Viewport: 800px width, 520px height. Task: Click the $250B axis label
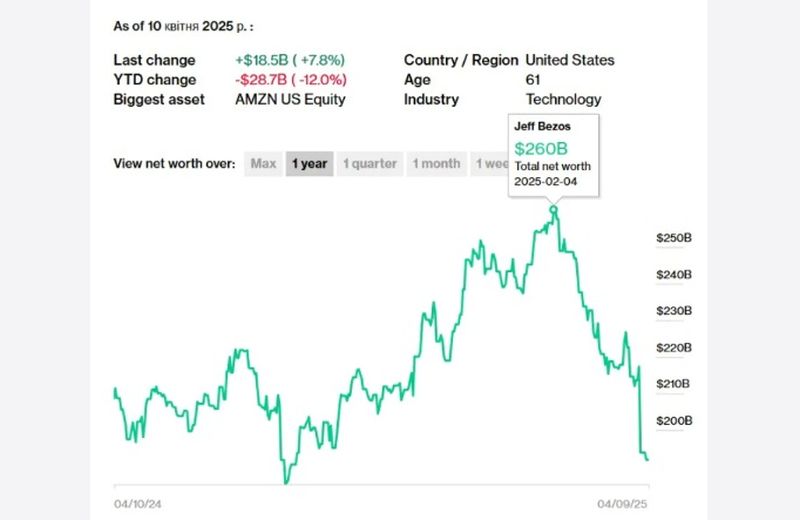point(674,238)
